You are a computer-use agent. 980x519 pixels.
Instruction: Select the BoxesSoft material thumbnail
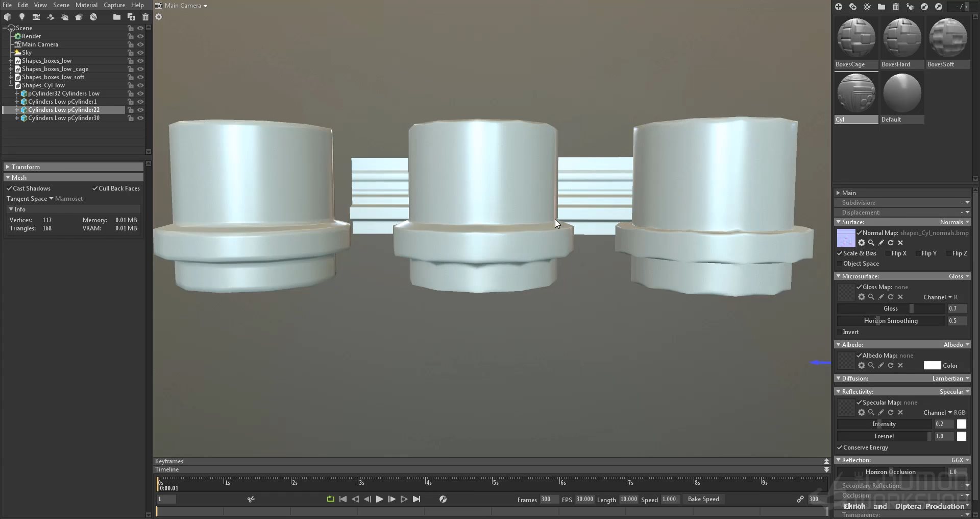948,38
